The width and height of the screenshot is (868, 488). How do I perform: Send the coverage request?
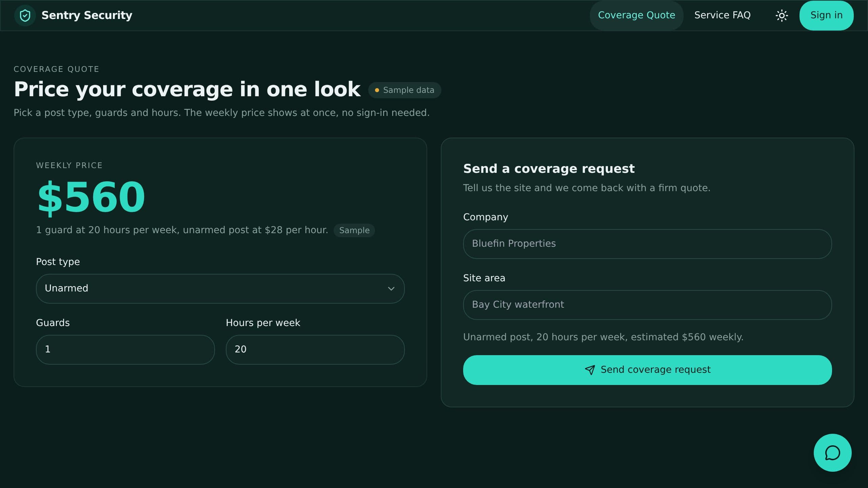[647, 370]
